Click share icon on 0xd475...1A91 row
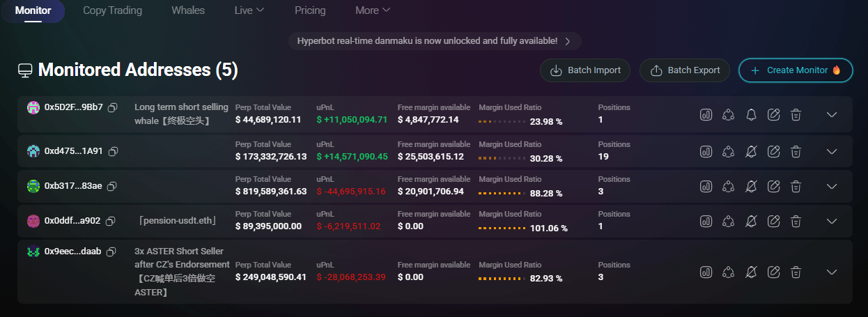The image size is (868, 317). [x=729, y=151]
